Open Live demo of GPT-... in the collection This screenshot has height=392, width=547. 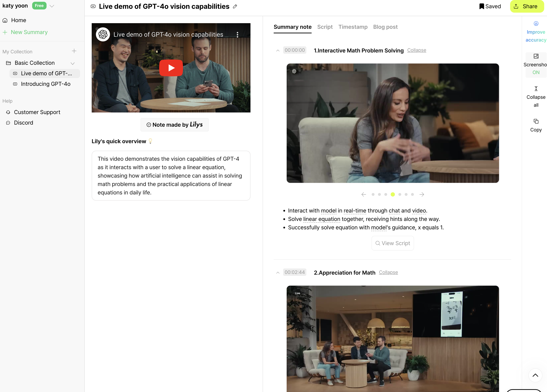[45, 74]
